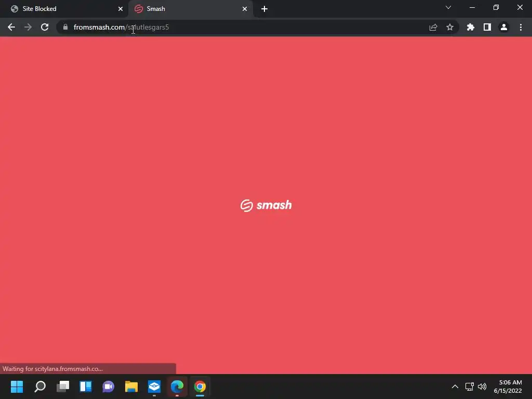Image resolution: width=532 pixels, height=399 pixels.
Task: Close the Smash tab
Action: click(x=245, y=9)
